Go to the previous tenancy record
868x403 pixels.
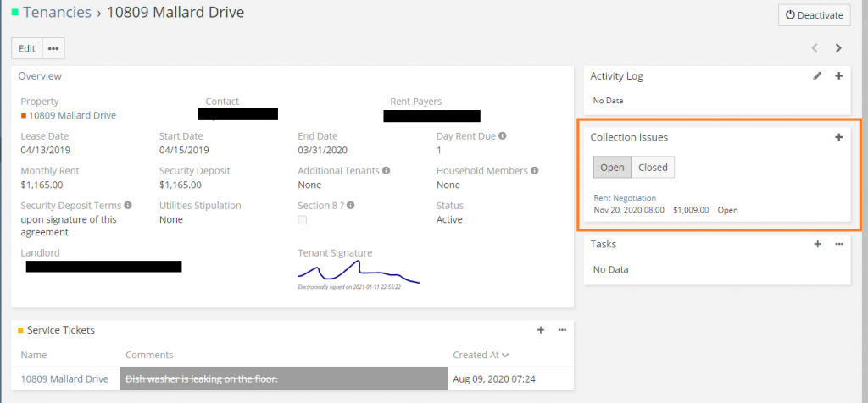click(x=815, y=48)
